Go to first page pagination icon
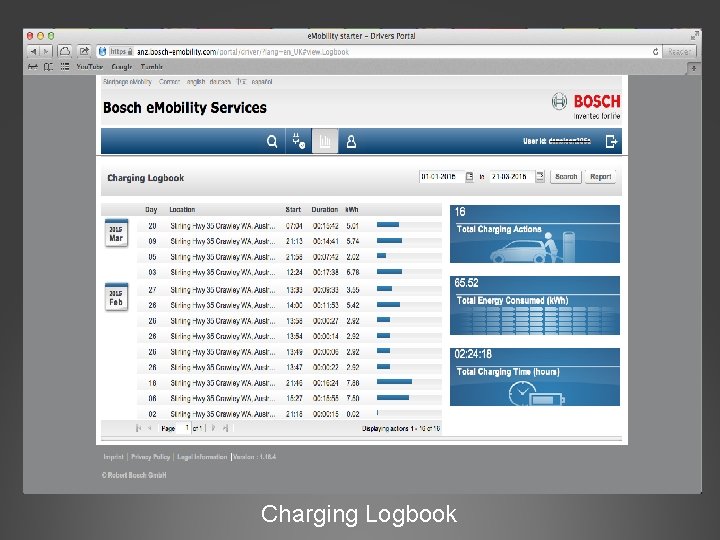Viewport: 720px width, 540px height. coord(138,428)
